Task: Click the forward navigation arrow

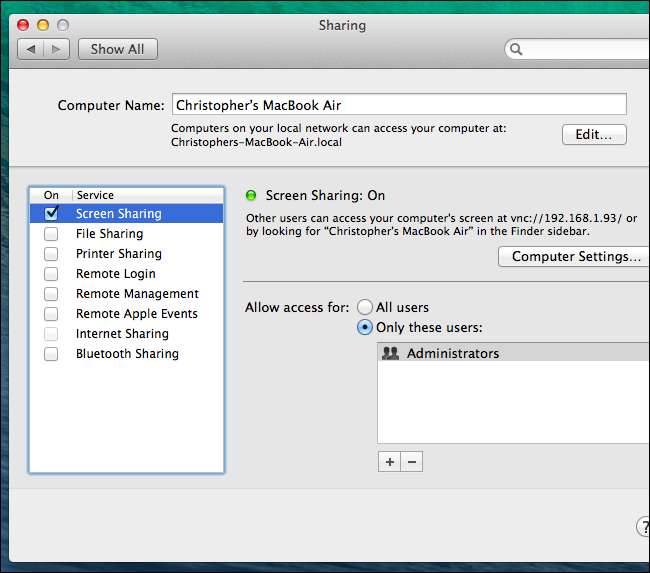Action: 58,49
